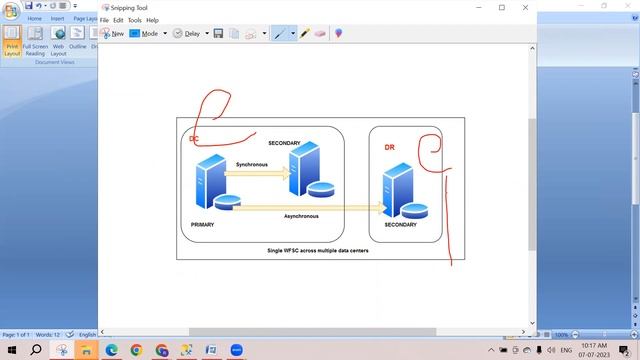
Task: Click the scroll left arrow in Snipping Tool
Action: pyautogui.click(x=102, y=332)
